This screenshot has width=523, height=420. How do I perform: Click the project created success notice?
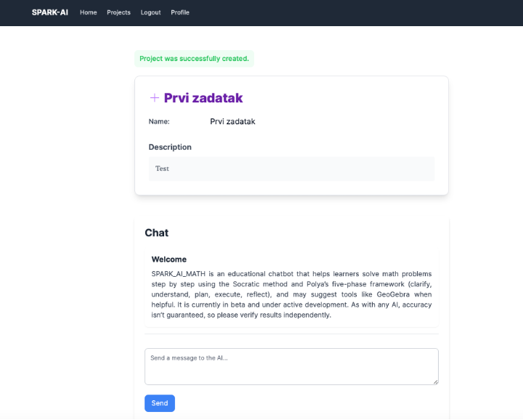pos(194,58)
